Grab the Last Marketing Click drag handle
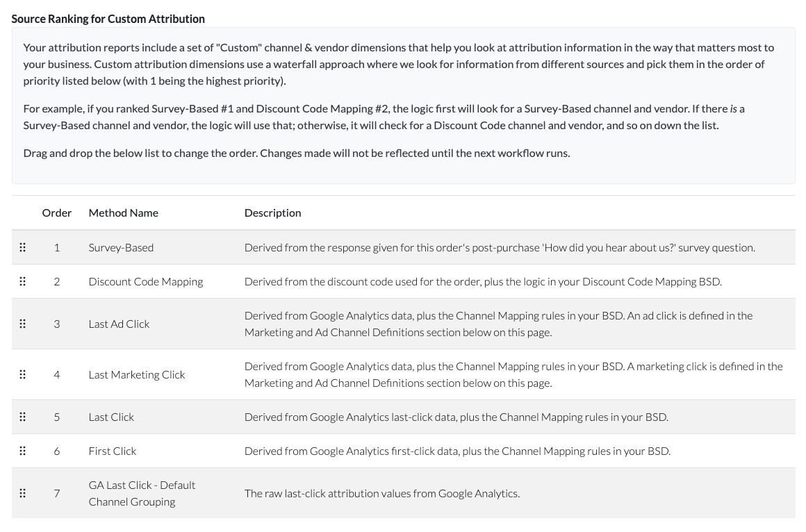Image resolution: width=806 pixels, height=532 pixels. tap(23, 374)
